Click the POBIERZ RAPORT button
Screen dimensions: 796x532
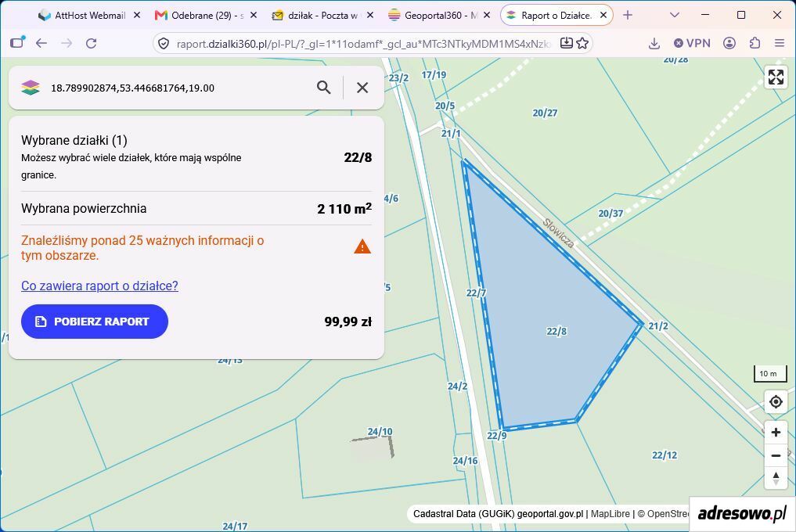pyautogui.click(x=95, y=322)
